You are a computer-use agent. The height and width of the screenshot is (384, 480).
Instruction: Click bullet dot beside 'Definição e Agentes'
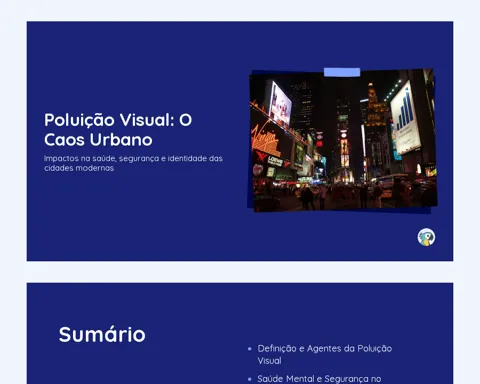250,349
